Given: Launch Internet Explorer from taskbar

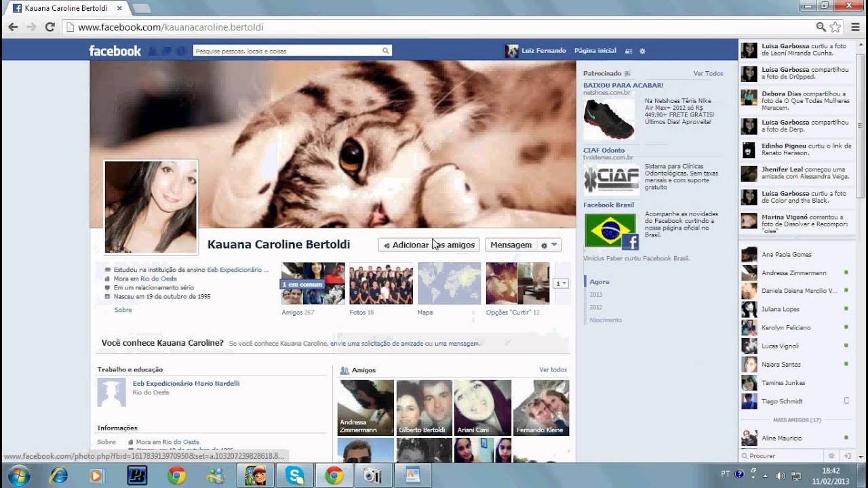Looking at the screenshot, I should coord(59,476).
